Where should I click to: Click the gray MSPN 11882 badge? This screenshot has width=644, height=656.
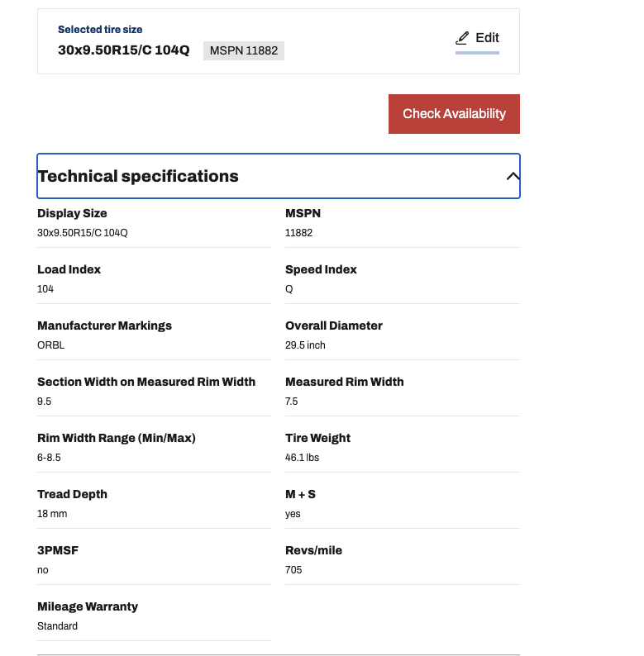(x=244, y=50)
